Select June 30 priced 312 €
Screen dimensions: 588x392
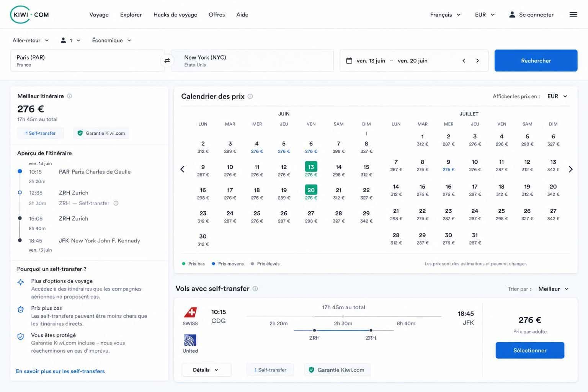[x=203, y=240]
